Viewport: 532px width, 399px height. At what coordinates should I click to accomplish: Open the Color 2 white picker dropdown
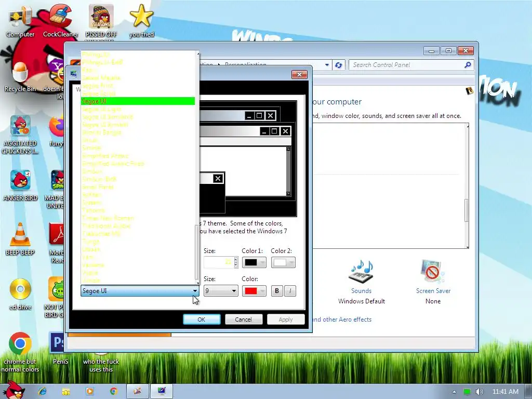tap(283, 262)
